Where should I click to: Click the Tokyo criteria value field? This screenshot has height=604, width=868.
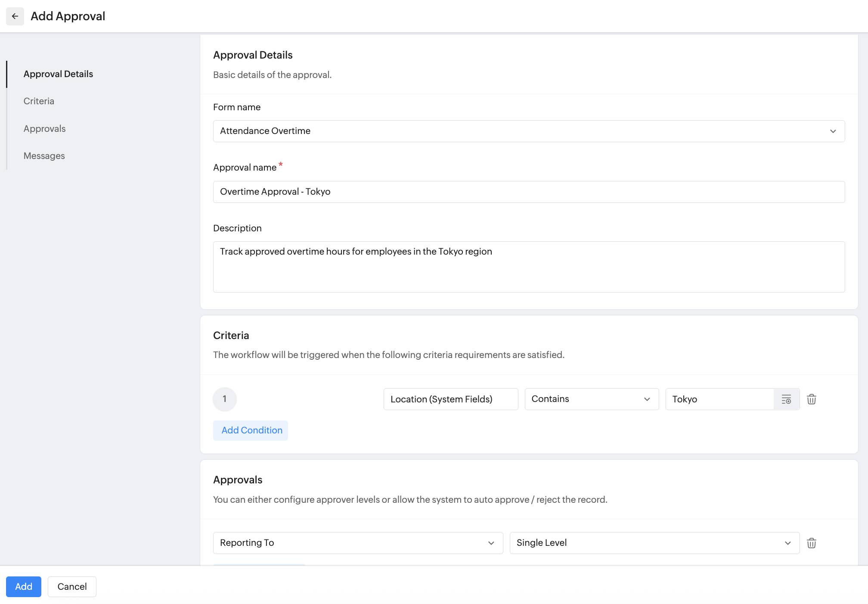(x=719, y=399)
